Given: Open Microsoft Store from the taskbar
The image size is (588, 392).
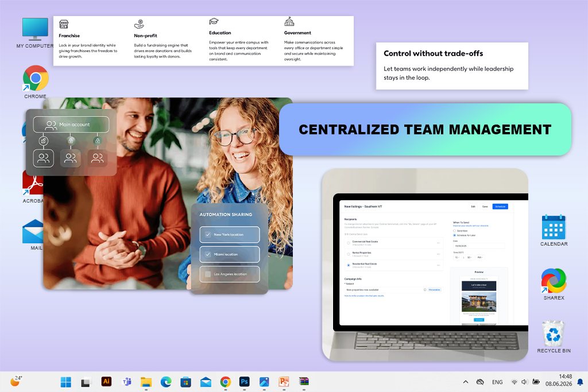Looking at the screenshot, I should (x=185, y=382).
